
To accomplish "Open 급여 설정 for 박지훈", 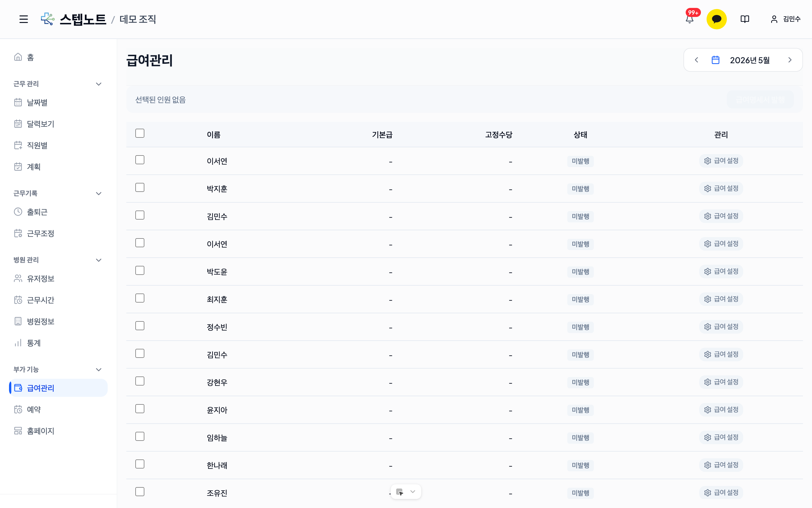I will (x=721, y=189).
